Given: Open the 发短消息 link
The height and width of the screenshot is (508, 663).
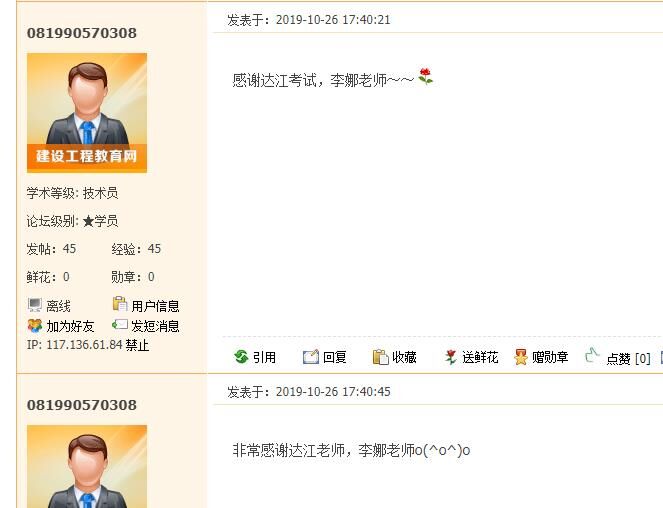Looking at the screenshot, I should (155, 326).
